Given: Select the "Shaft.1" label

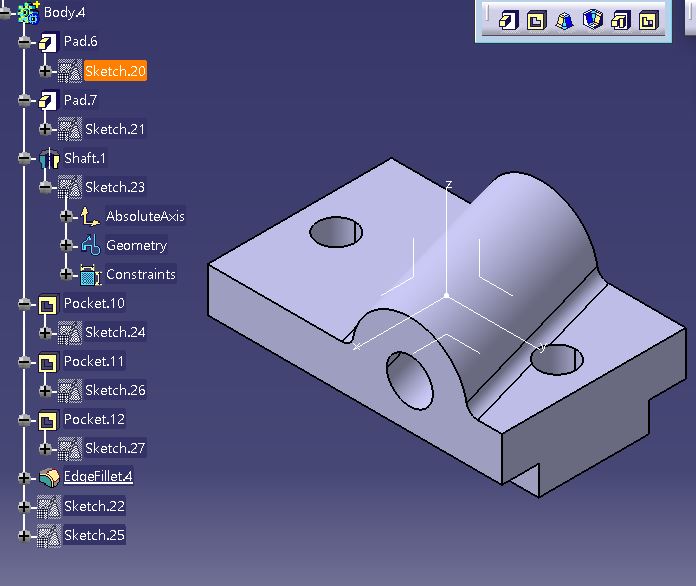Looking at the screenshot, I should [x=85, y=158].
